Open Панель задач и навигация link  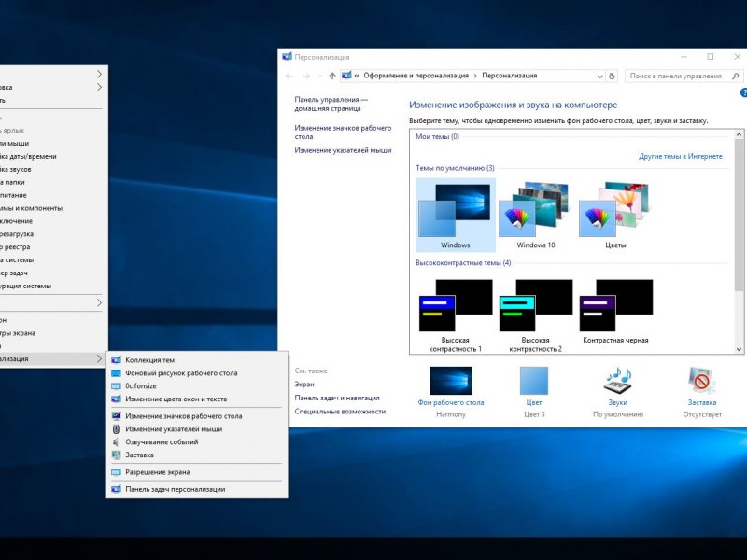pyautogui.click(x=337, y=398)
